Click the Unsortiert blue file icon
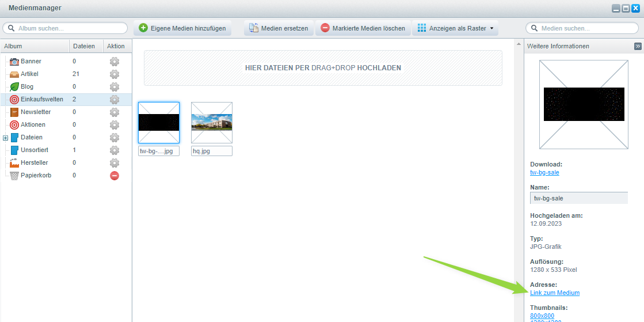Screen dimensions: 644x322 pos(14,150)
